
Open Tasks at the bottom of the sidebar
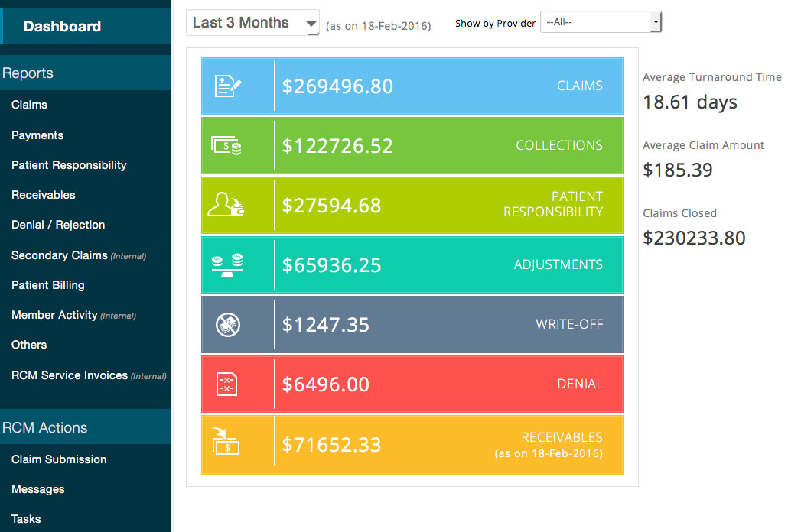click(25, 519)
